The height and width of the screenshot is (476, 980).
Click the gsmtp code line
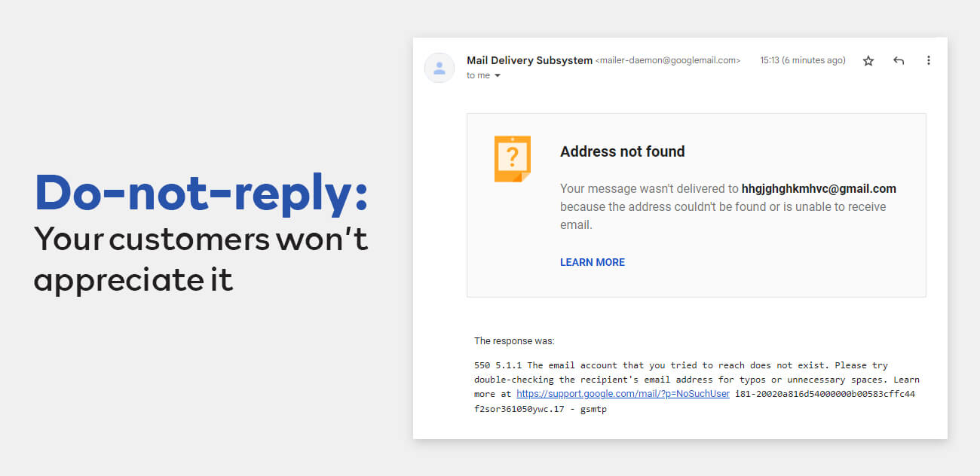pyautogui.click(x=541, y=409)
